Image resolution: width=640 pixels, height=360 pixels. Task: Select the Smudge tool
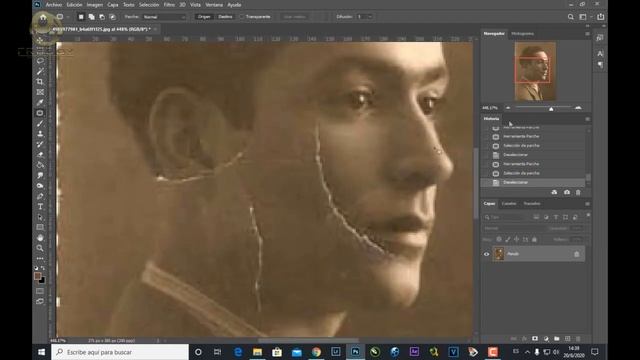pos(40,176)
